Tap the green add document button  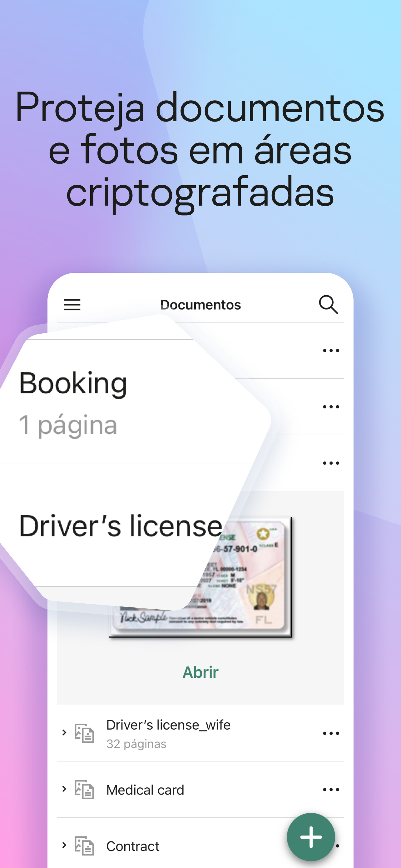(x=311, y=837)
